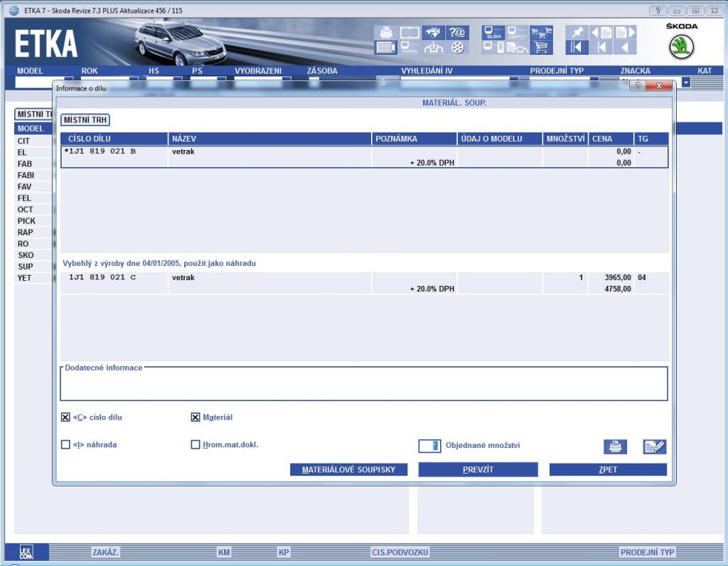Viewport: 728px width, 566px height.
Task: Select CIT in the background model list
Action: pyautogui.click(x=23, y=141)
